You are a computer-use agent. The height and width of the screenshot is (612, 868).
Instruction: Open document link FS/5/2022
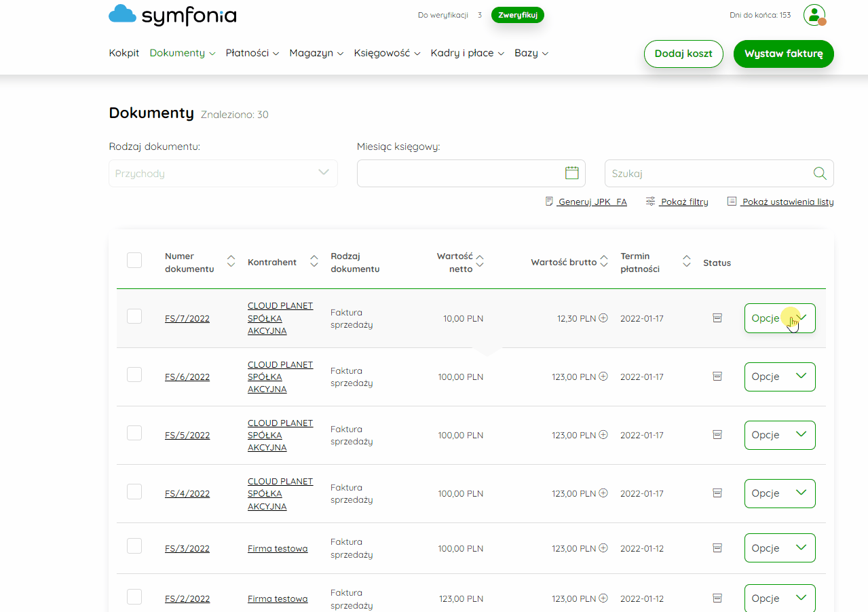[187, 435]
